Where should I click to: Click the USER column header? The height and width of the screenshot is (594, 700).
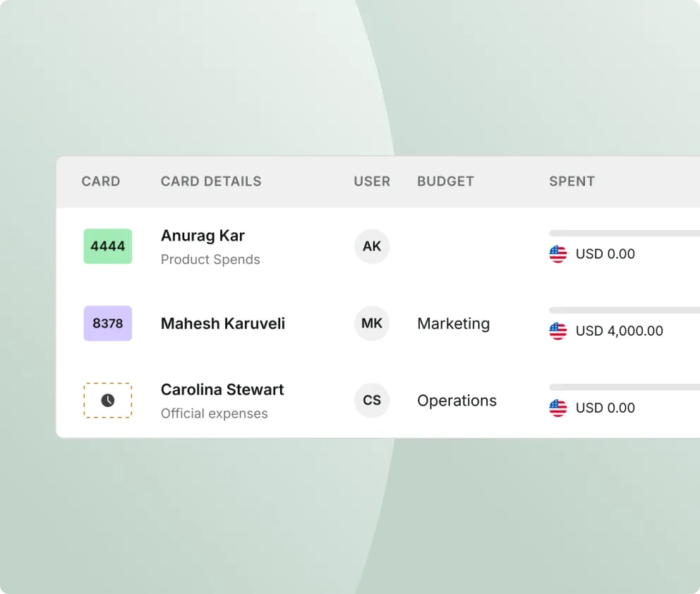point(373,181)
